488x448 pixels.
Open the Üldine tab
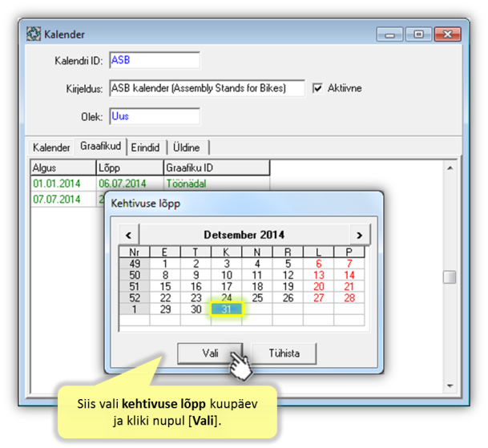187,147
